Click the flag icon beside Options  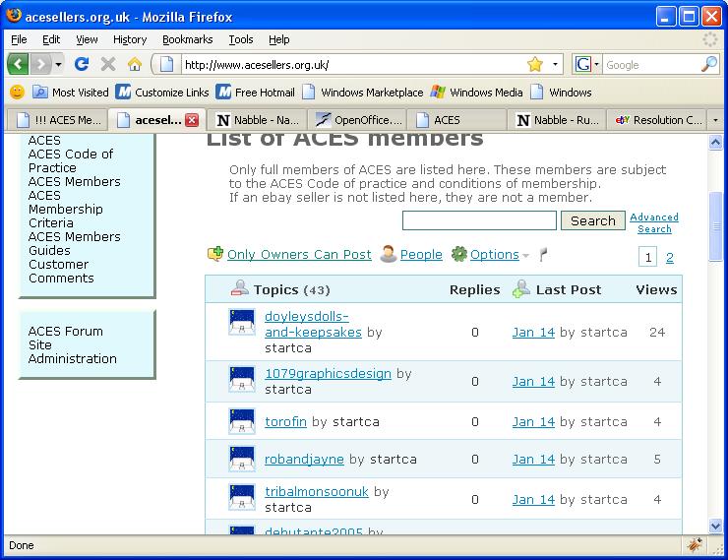pyautogui.click(x=543, y=255)
